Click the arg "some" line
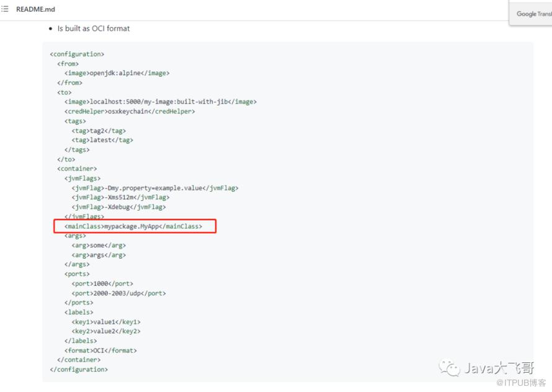The height and width of the screenshot is (392, 552). (98, 245)
